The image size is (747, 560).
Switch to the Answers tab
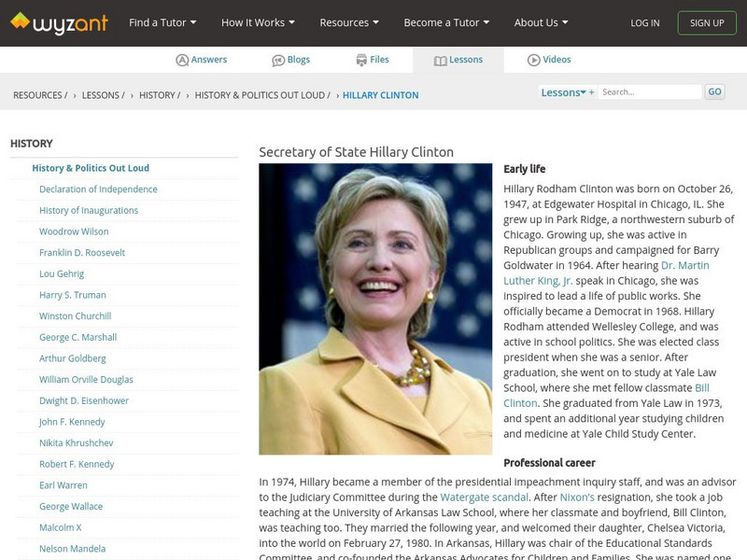(x=201, y=60)
